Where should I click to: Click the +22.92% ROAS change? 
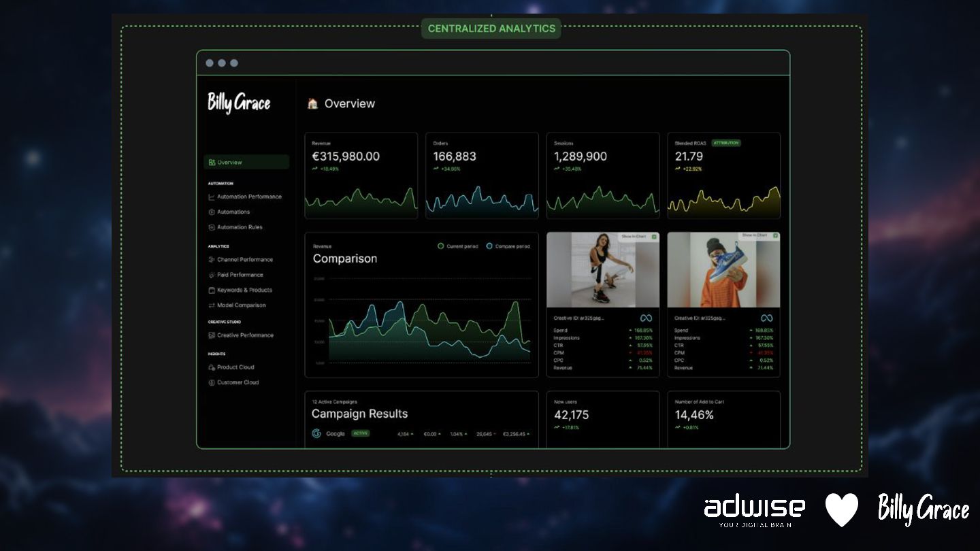[x=692, y=169]
